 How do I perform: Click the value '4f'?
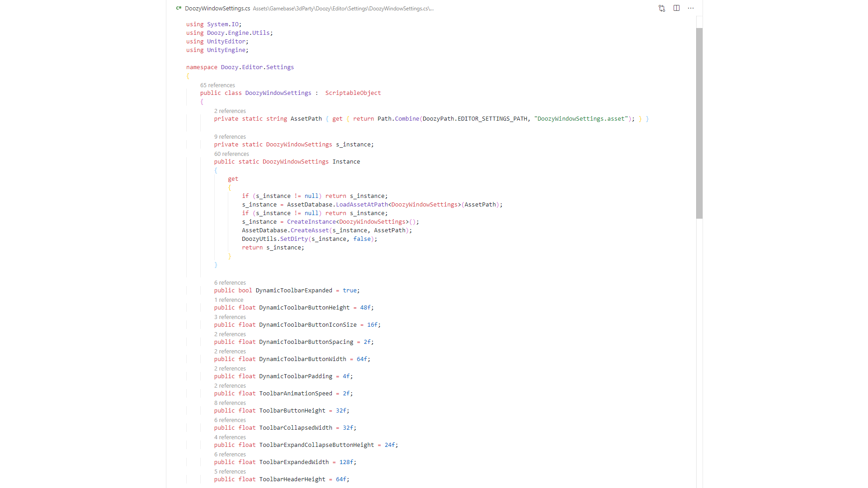pyautogui.click(x=346, y=376)
